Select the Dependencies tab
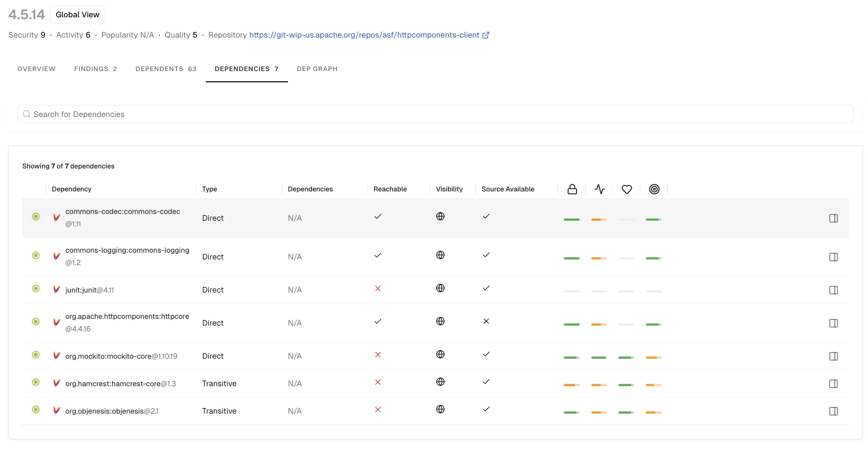This screenshot has width=868, height=449. click(247, 69)
